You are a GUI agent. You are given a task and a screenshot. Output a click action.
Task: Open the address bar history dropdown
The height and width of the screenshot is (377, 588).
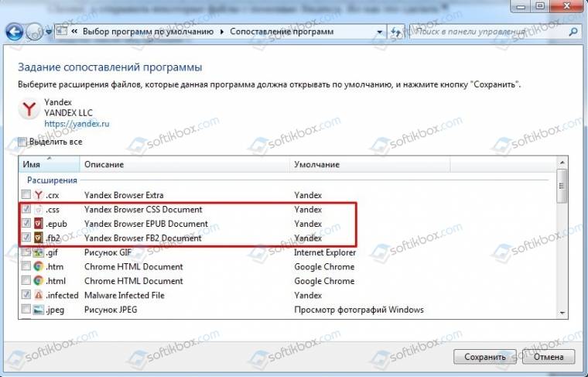pos(380,32)
